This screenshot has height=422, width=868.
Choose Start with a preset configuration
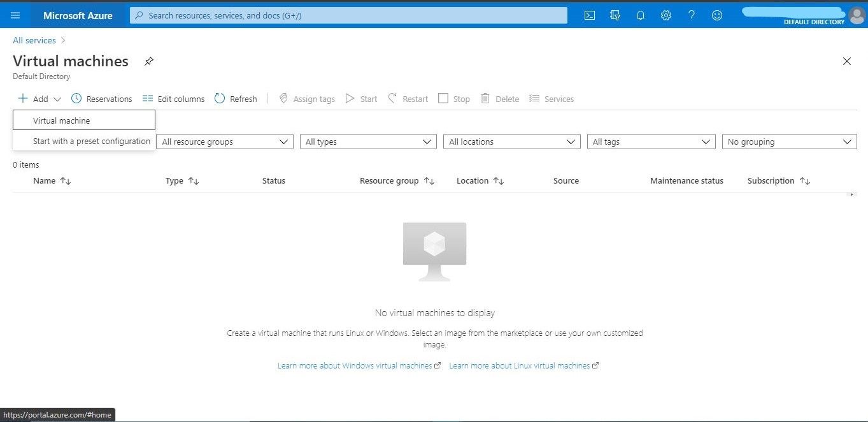pos(92,141)
